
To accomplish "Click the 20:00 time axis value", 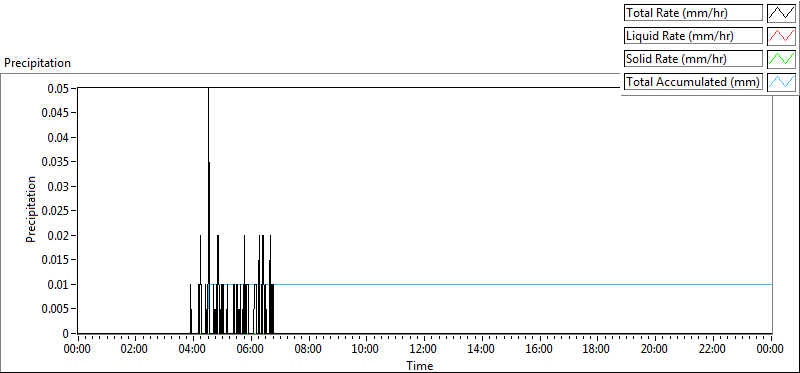I will pyautogui.click(x=655, y=349).
